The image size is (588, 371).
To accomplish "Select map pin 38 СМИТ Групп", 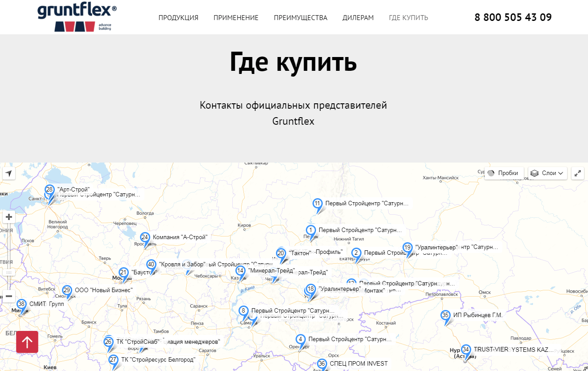I will coord(21,305).
